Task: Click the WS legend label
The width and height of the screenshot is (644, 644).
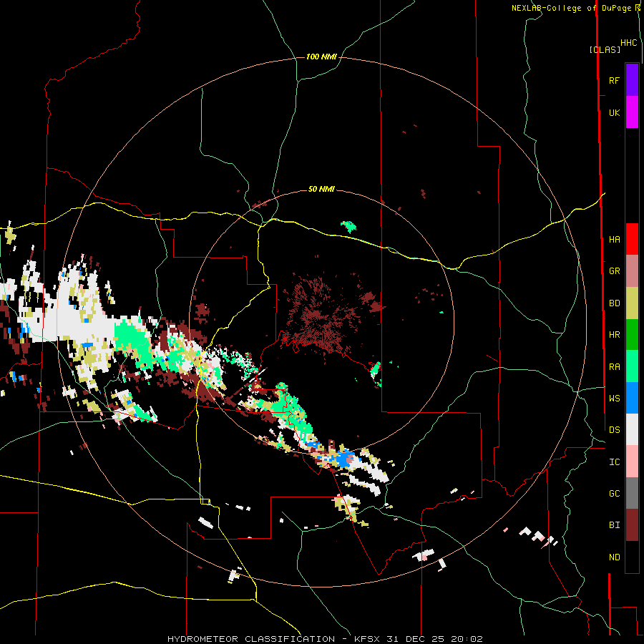Action: (x=614, y=398)
